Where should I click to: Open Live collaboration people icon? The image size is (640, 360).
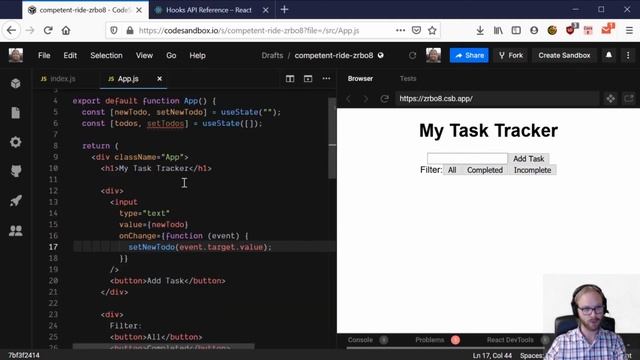[16, 231]
